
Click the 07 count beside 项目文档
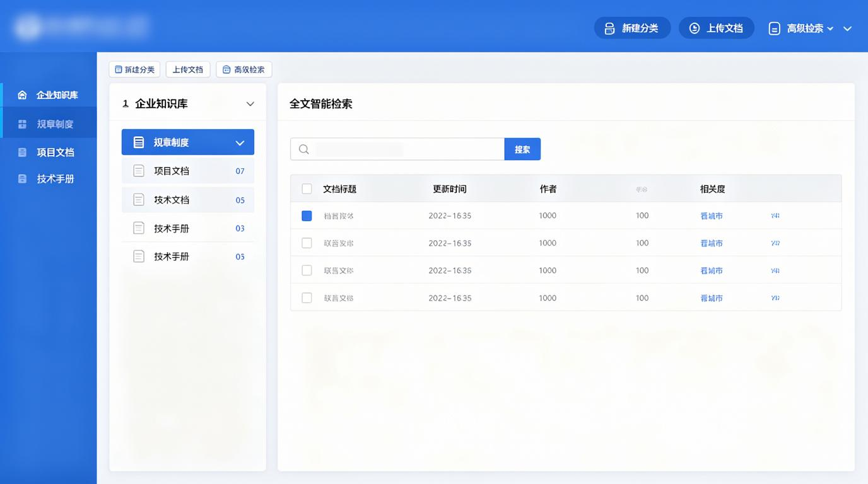tap(240, 171)
